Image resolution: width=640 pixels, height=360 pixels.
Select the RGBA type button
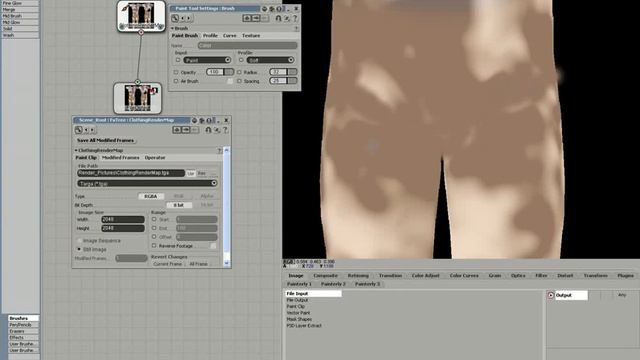(x=151, y=196)
